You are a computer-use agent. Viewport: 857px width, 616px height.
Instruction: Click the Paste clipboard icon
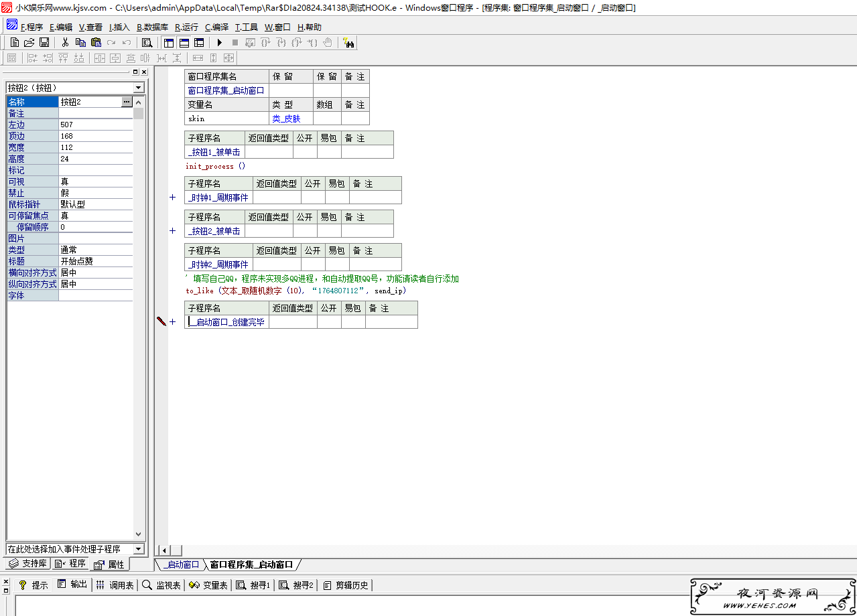tap(96, 42)
